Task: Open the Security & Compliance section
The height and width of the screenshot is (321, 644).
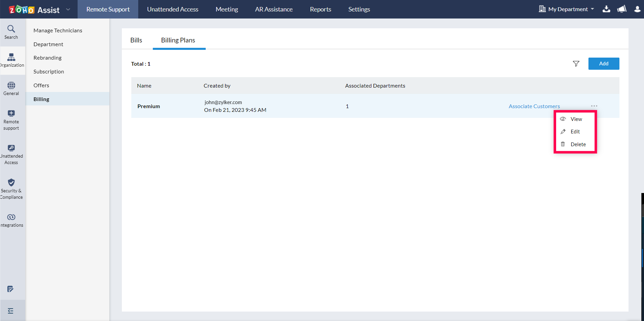Action: [11, 188]
